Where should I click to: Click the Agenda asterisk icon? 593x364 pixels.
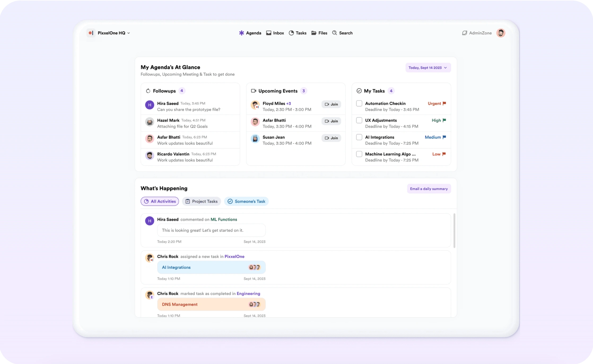241,33
